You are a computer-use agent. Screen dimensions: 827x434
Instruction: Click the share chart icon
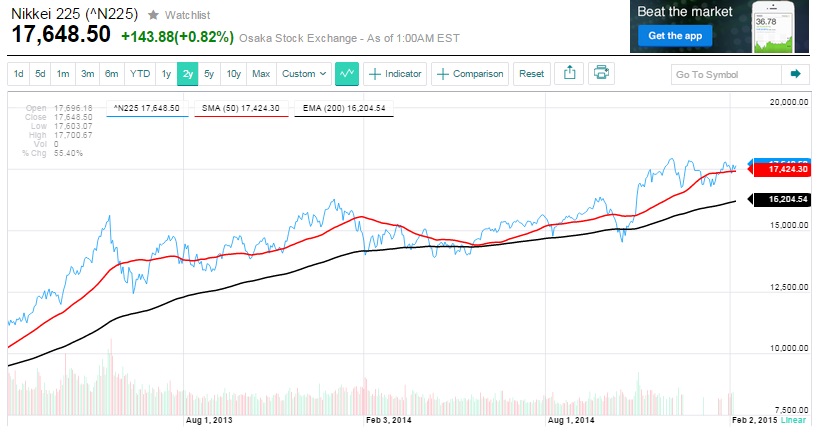point(570,73)
